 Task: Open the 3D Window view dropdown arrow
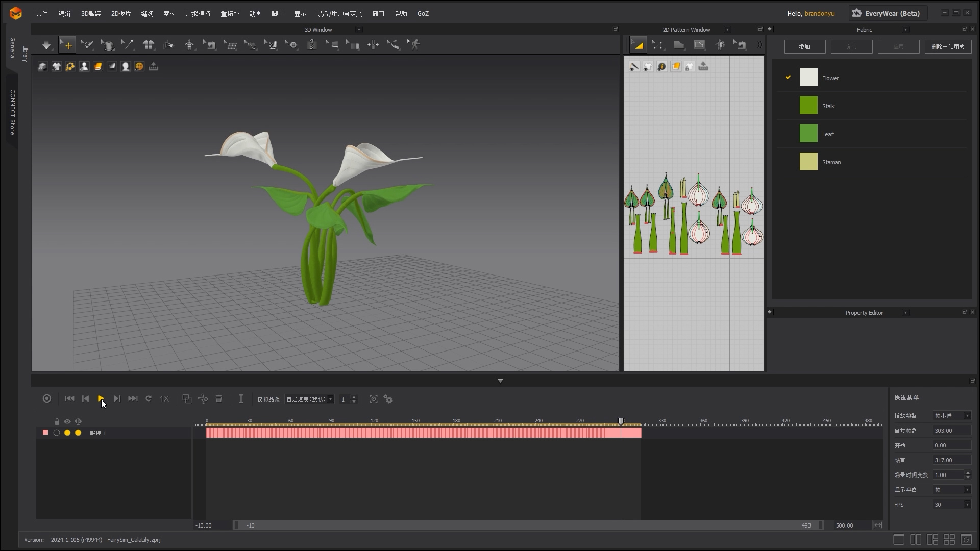coord(360,29)
